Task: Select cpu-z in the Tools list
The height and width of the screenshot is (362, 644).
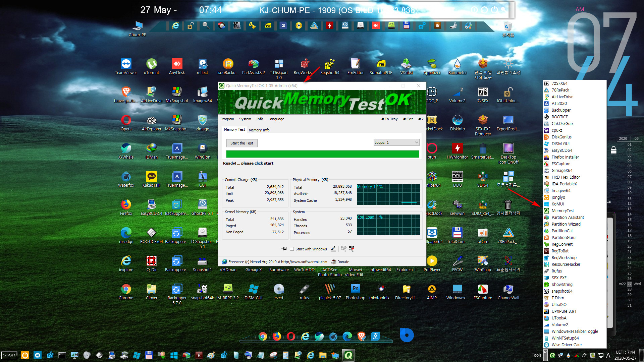Action: [x=574, y=130]
